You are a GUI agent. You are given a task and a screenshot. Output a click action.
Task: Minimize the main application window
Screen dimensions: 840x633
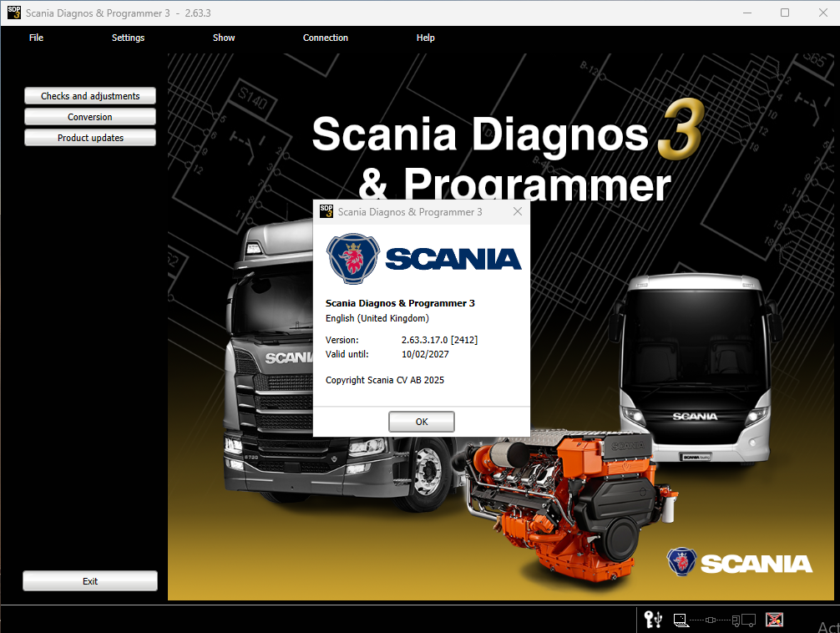pos(747,13)
